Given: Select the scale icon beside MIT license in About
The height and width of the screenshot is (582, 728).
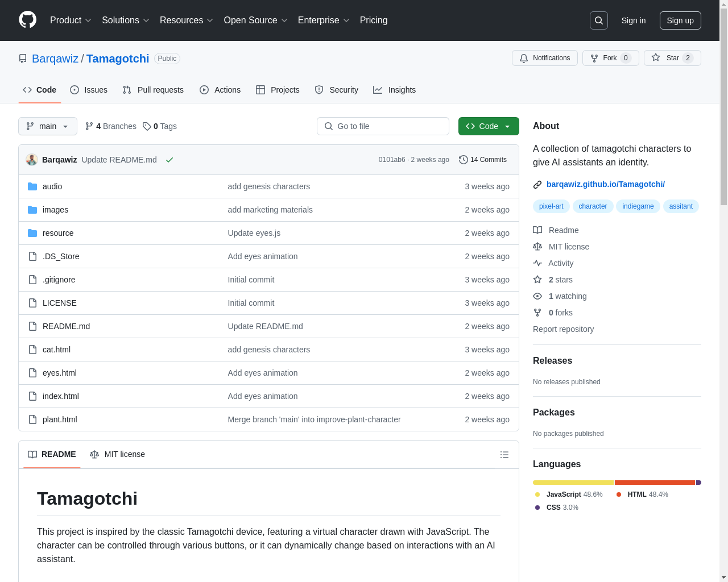Looking at the screenshot, I should click(x=537, y=247).
